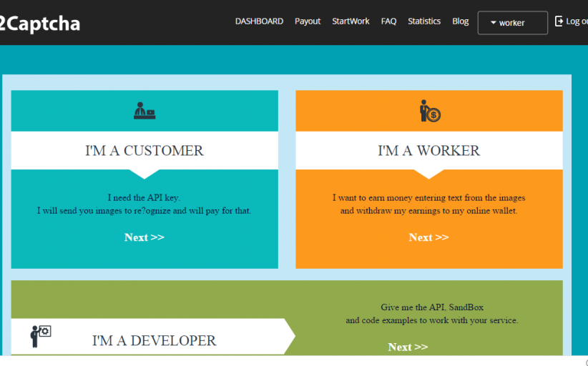Visit the Blog link
This screenshot has width=588, height=366.
point(461,21)
